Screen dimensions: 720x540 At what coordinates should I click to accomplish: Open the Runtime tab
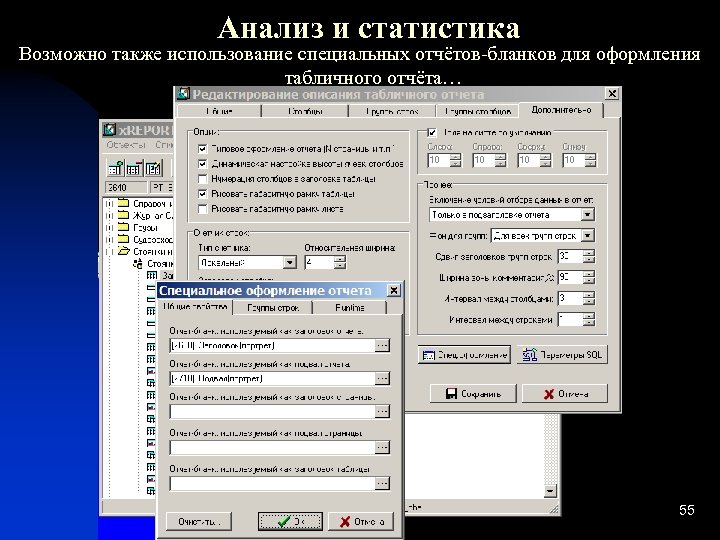click(349, 308)
